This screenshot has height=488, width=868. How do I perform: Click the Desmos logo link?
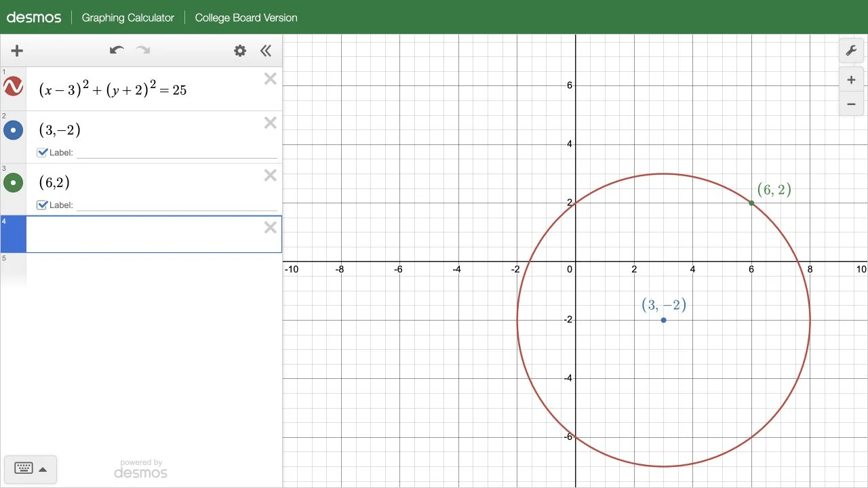[34, 18]
